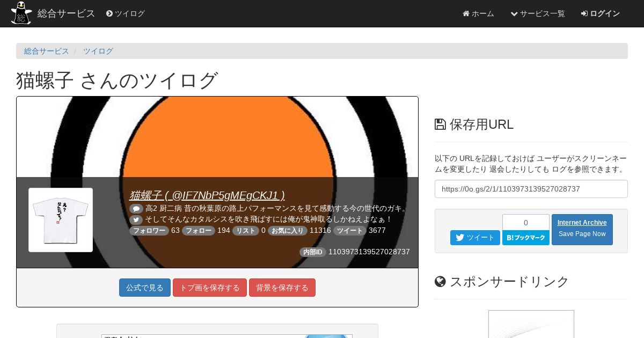Click internal ID number 1103973139527028737
Viewport: 644px width, 338px height.
coord(369,252)
